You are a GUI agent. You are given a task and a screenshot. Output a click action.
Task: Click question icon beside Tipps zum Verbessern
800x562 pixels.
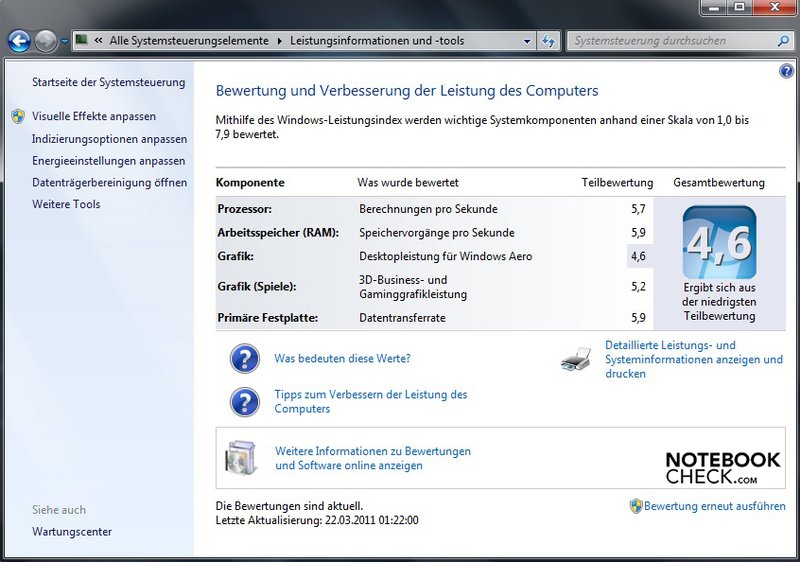pos(245,402)
